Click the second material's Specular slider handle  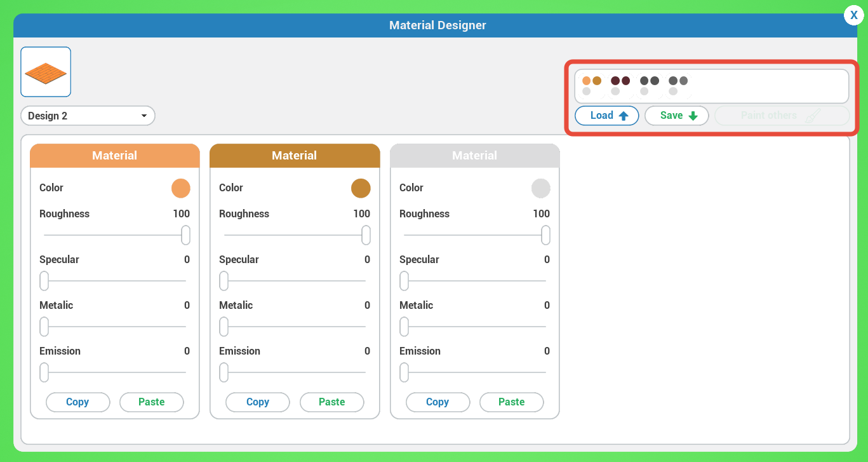click(224, 281)
